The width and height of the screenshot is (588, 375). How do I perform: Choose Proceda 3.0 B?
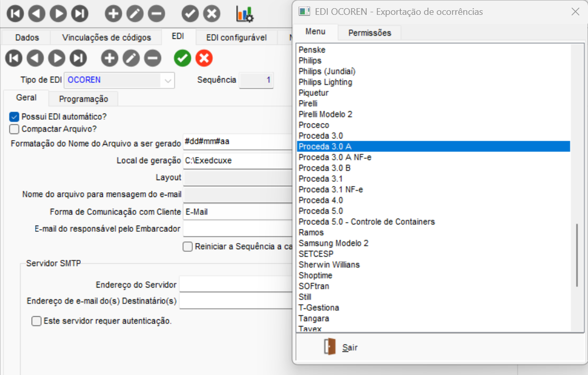(434, 168)
